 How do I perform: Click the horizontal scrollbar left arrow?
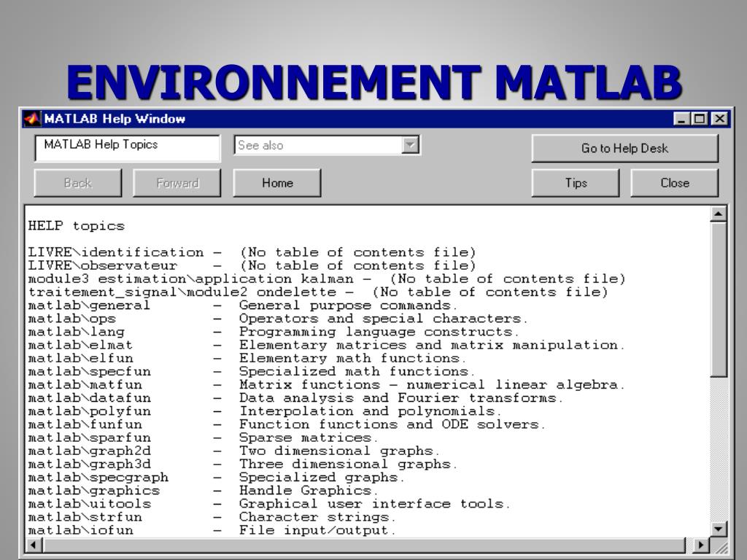click(x=34, y=545)
